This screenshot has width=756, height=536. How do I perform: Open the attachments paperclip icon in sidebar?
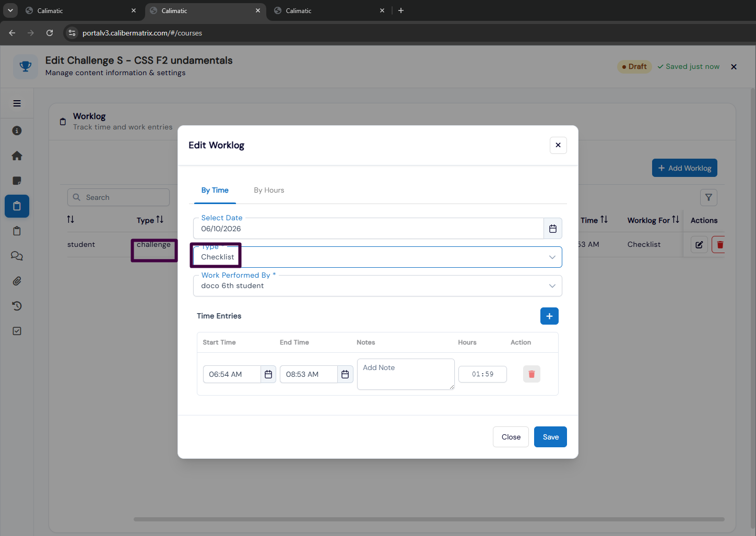[x=17, y=281]
